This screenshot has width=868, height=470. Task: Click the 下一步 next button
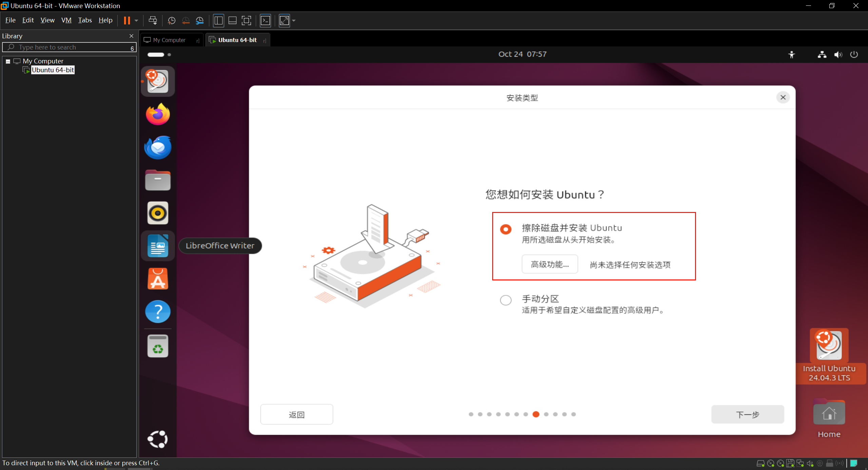[x=747, y=414]
